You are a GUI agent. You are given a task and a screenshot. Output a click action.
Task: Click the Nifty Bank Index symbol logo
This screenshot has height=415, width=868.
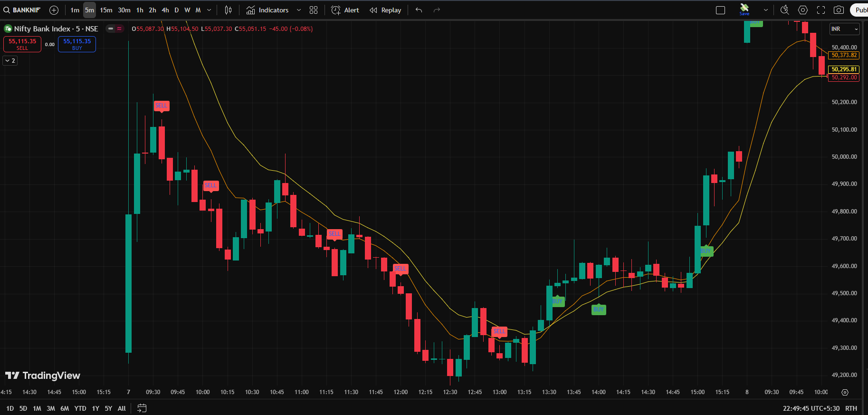click(8, 29)
